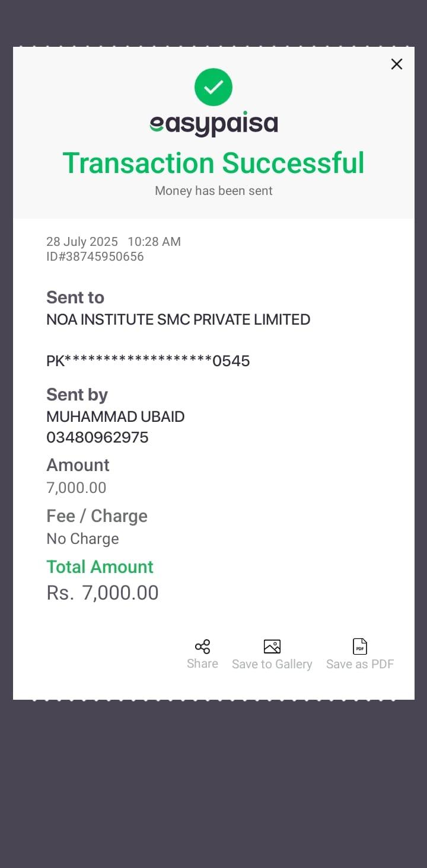Tap the Share icon
The width and height of the screenshot is (427, 868).
click(x=202, y=646)
